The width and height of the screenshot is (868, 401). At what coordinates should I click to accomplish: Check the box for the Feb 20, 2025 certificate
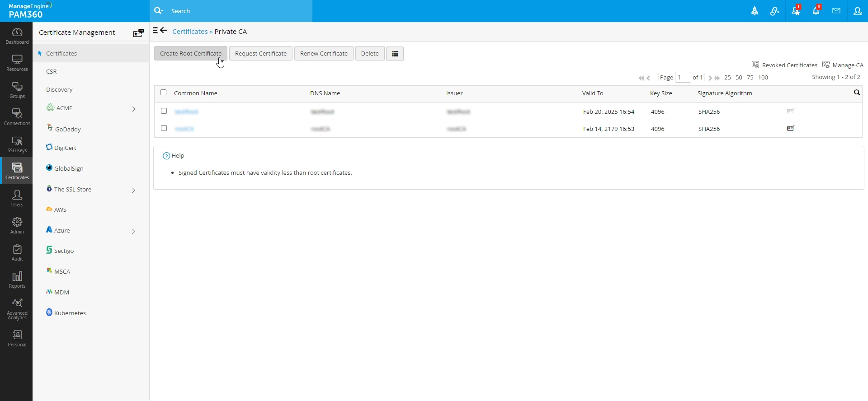pos(164,111)
